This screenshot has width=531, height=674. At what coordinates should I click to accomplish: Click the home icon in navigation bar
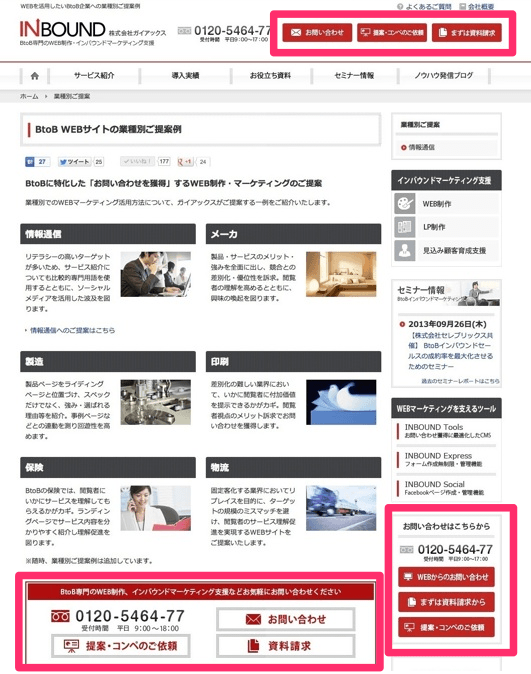pyautogui.click(x=35, y=76)
